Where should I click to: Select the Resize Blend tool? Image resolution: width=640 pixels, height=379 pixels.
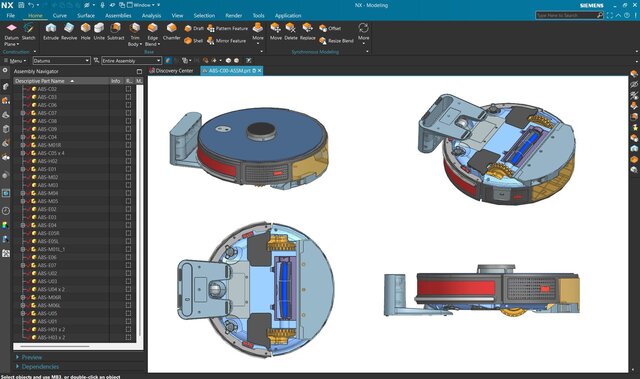coord(336,41)
